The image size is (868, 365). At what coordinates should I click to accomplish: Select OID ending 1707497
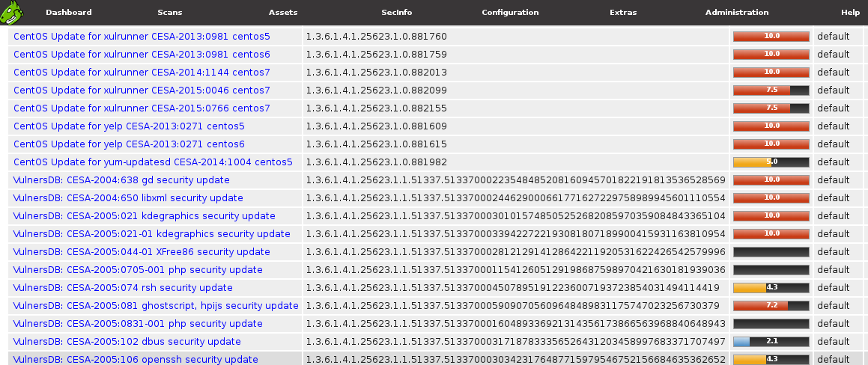click(x=516, y=342)
